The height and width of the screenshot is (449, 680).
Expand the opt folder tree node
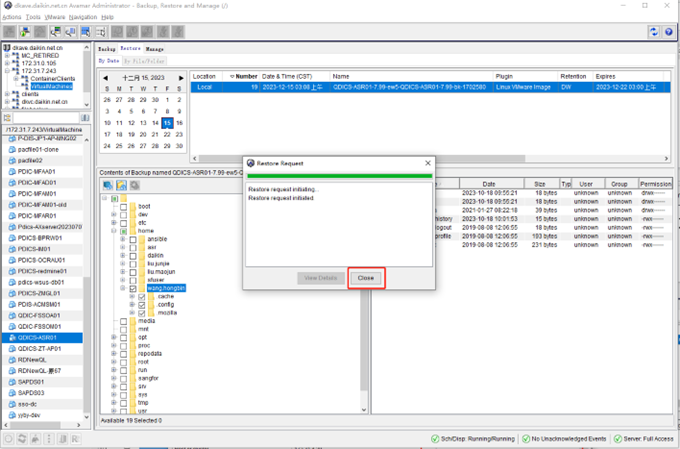pyautogui.click(x=113, y=337)
